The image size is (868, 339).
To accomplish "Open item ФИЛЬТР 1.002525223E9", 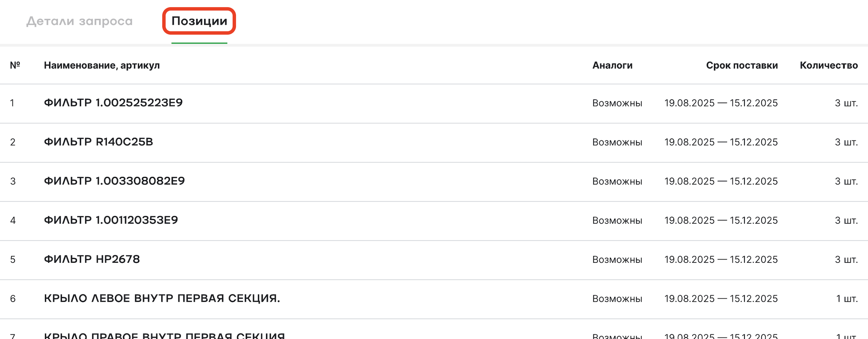I will point(113,103).
